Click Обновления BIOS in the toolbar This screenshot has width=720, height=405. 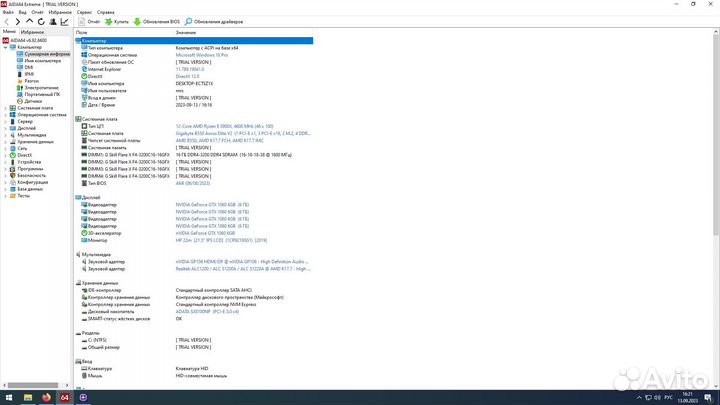[x=157, y=22]
